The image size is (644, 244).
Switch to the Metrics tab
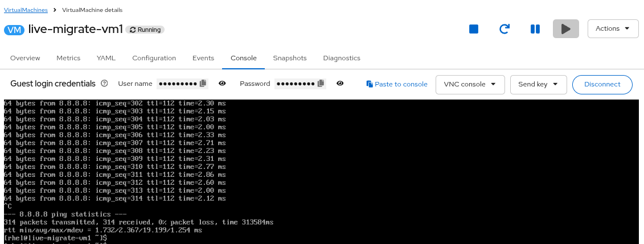pos(68,58)
